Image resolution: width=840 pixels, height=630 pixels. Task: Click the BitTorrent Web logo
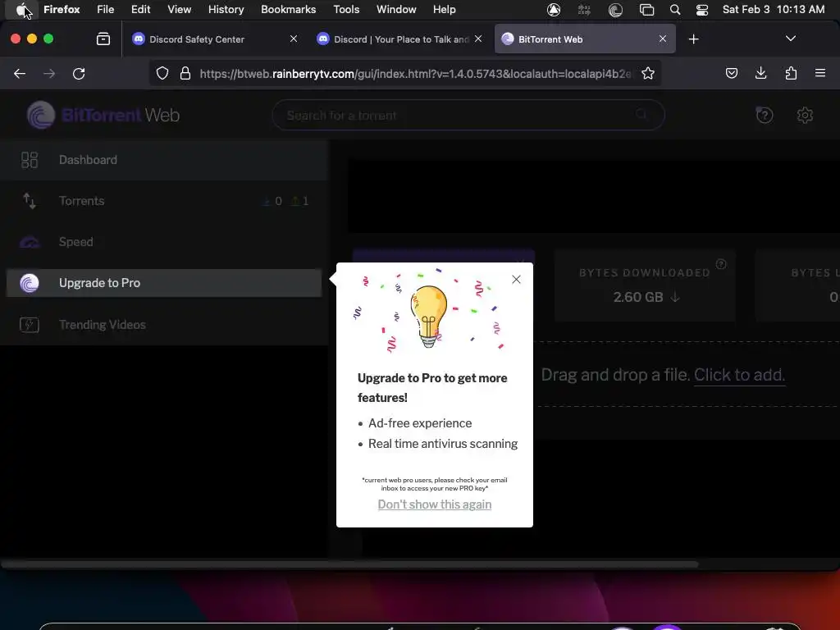click(103, 115)
